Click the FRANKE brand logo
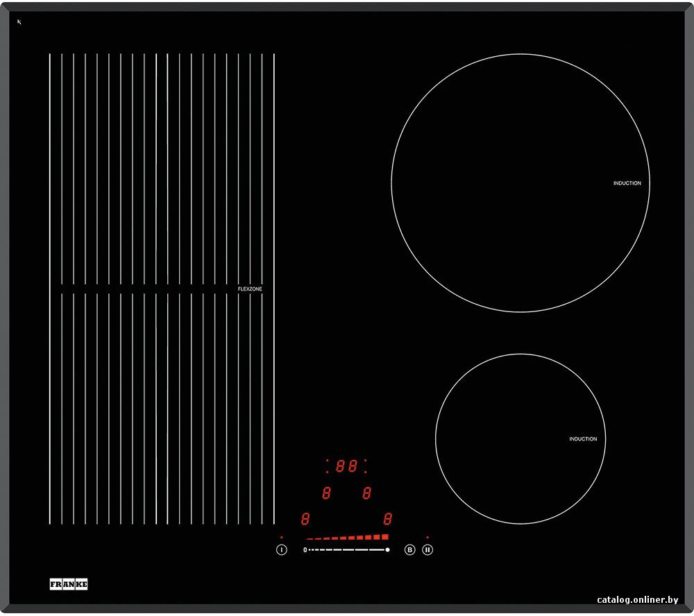The width and height of the screenshot is (694, 616). (x=69, y=584)
